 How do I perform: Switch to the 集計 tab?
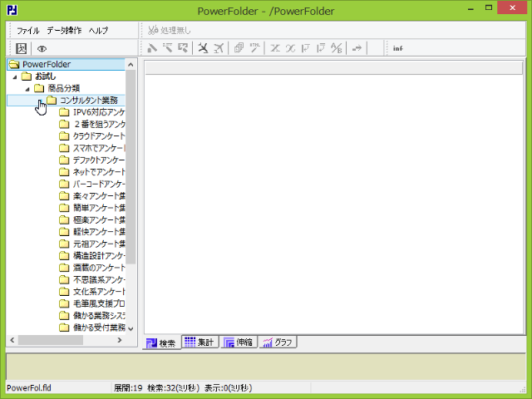[x=199, y=342]
